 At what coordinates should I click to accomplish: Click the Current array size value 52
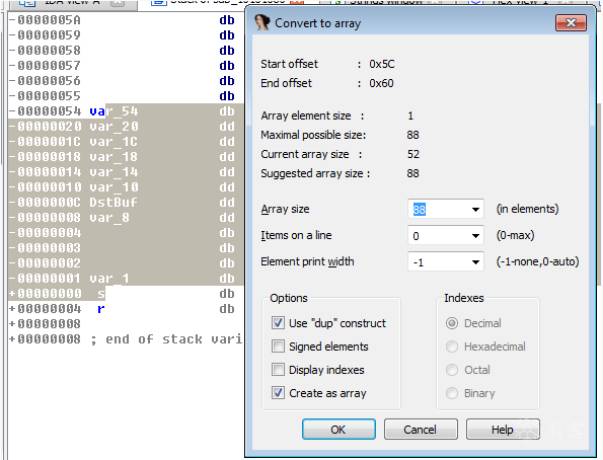point(413,154)
